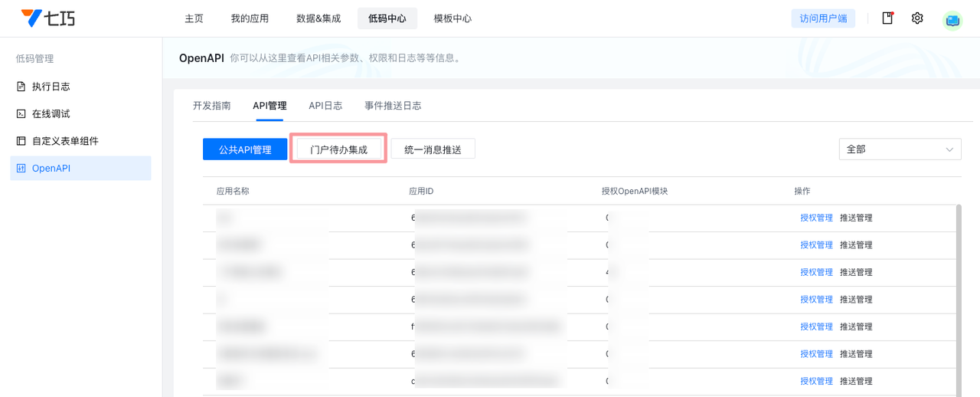980x397 pixels.
Task: Click the dropdown chevron arrow beside 全部
Action: tap(950, 149)
